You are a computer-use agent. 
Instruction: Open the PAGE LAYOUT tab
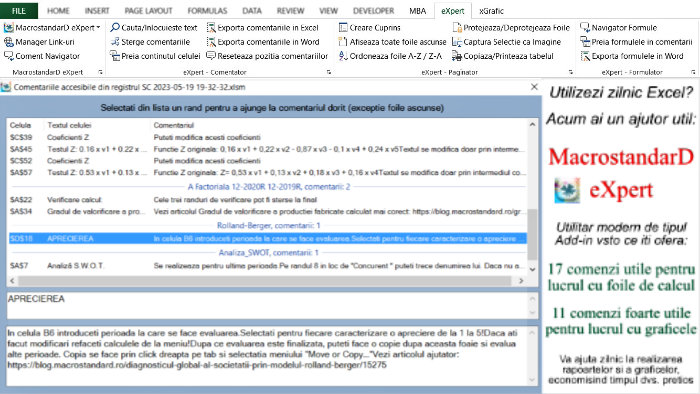[148, 11]
